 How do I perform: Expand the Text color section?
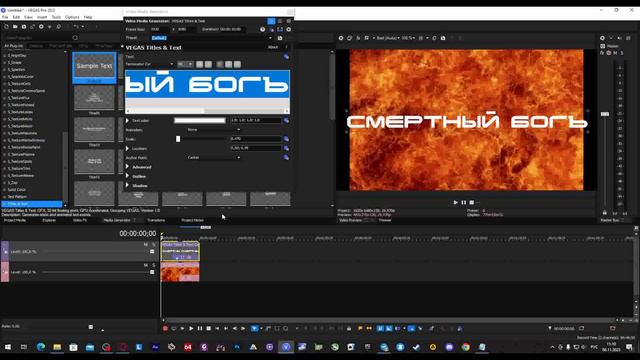pyautogui.click(x=127, y=120)
